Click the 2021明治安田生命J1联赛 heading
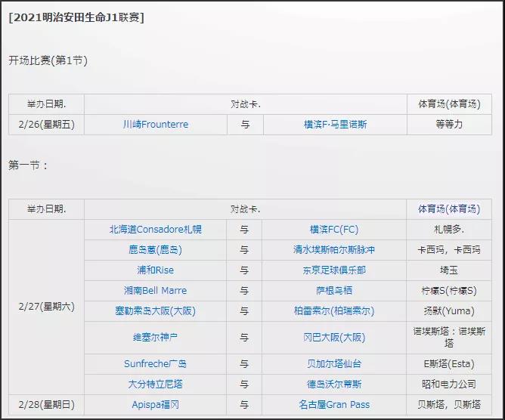The width and height of the screenshot is (505, 420). [76, 17]
